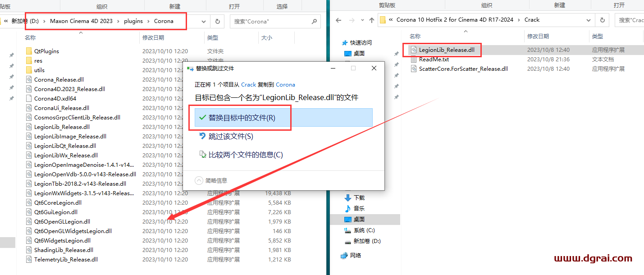Click the right window refresh button
The image size is (644, 275).
coord(602,20)
